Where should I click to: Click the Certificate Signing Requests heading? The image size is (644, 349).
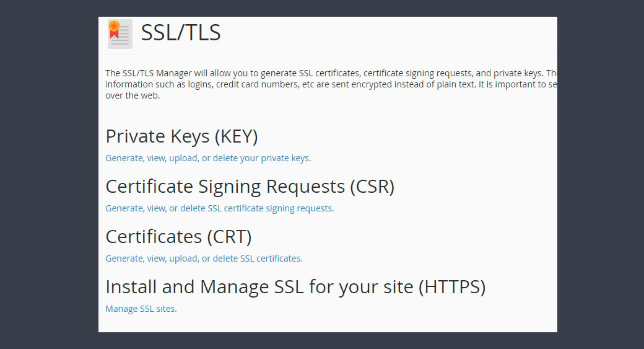[250, 187]
